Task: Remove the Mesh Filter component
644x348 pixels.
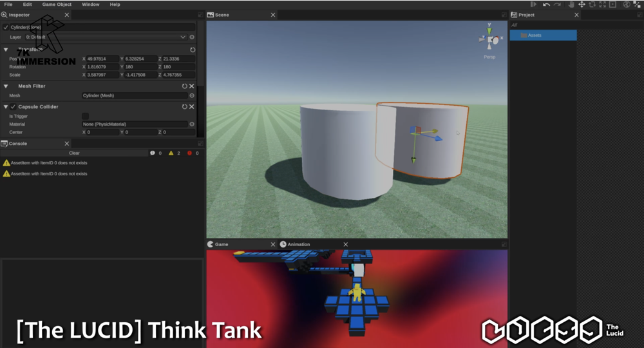Action: [192, 86]
